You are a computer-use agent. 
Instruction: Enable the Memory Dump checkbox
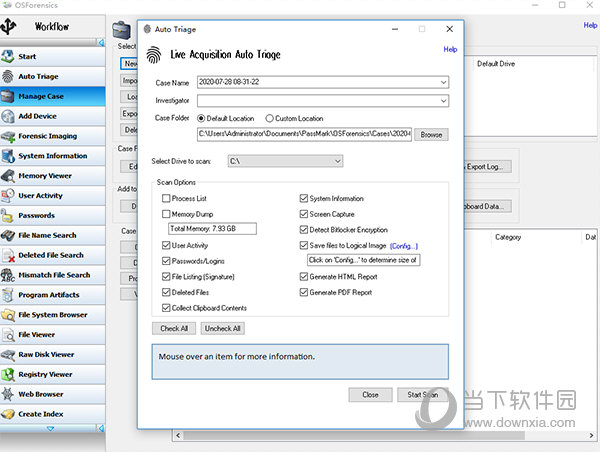click(166, 214)
